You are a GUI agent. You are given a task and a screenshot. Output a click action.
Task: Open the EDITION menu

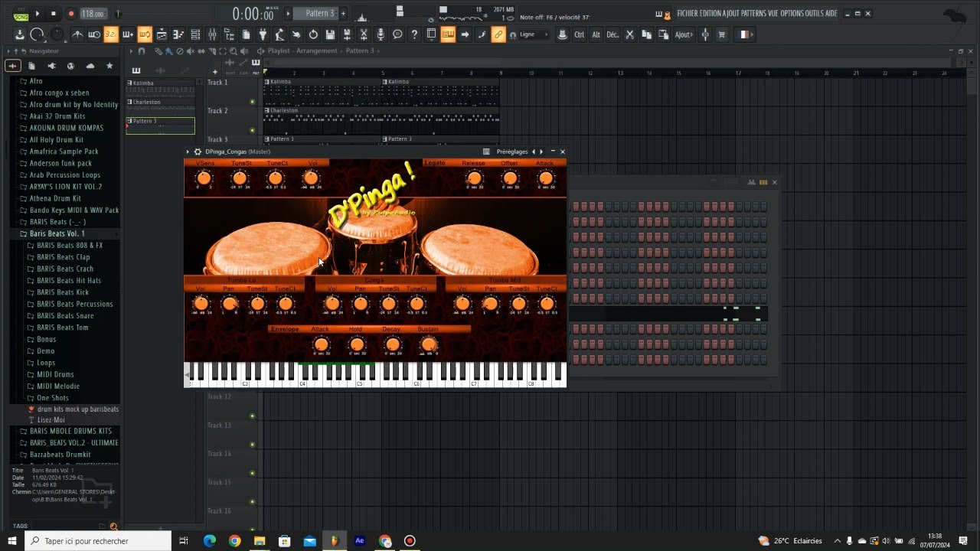click(x=710, y=14)
